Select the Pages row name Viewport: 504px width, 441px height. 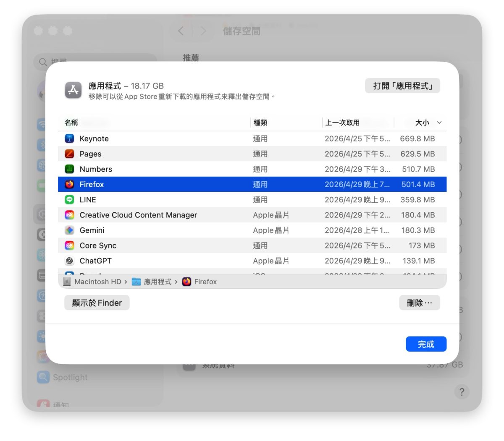tap(90, 154)
